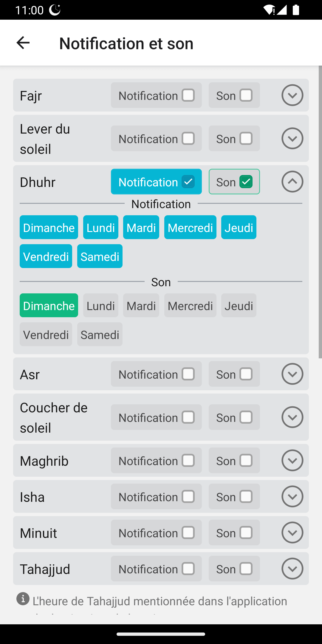Open the Lever du soleil chevron
Image resolution: width=322 pixels, height=644 pixels.
292,138
